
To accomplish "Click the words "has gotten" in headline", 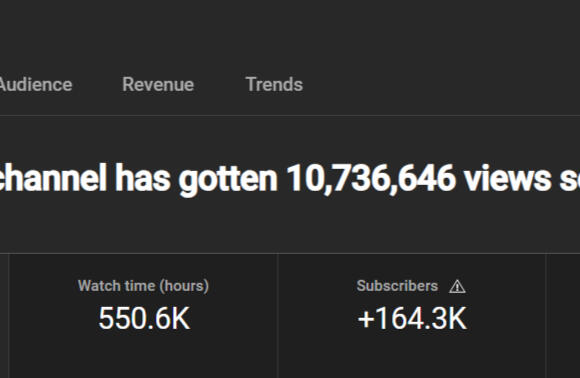I will point(196,179).
